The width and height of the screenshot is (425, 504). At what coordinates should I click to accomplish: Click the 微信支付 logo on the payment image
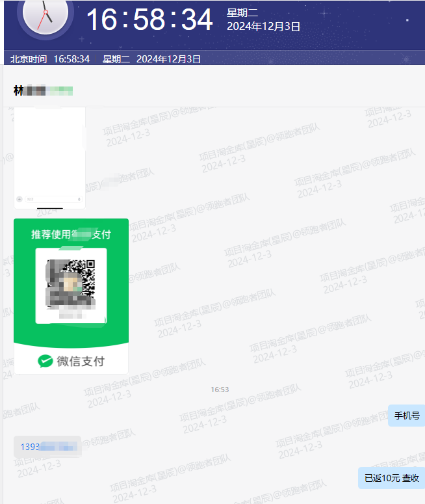point(71,362)
